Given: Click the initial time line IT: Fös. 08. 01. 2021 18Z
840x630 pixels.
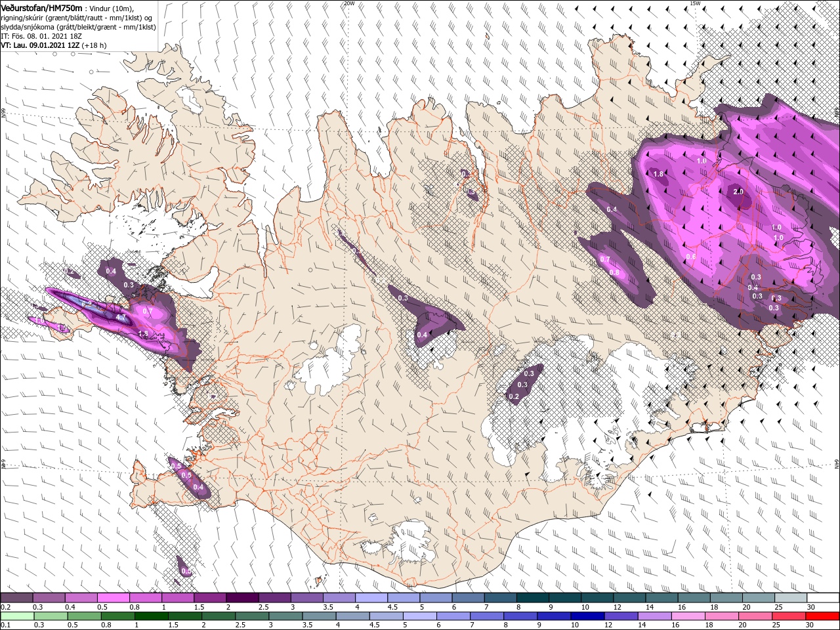Looking at the screenshot, I should 40,36.
